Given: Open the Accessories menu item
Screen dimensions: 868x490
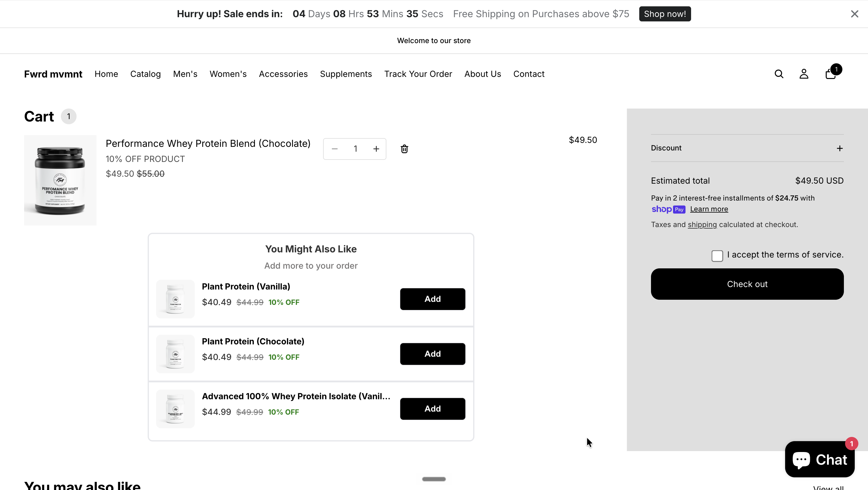Looking at the screenshot, I should pyautogui.click(x=283, y=74).
